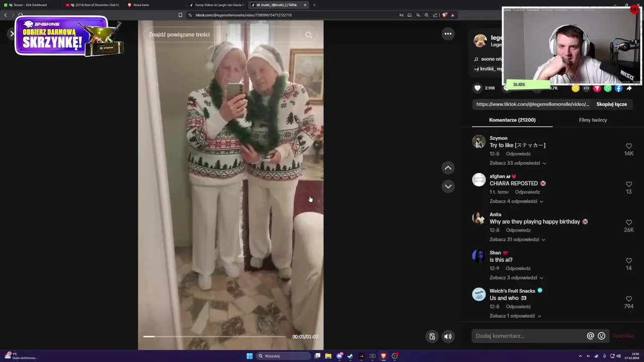
Task: Click the krutkii_ repost label
Action: coord(488,69)
